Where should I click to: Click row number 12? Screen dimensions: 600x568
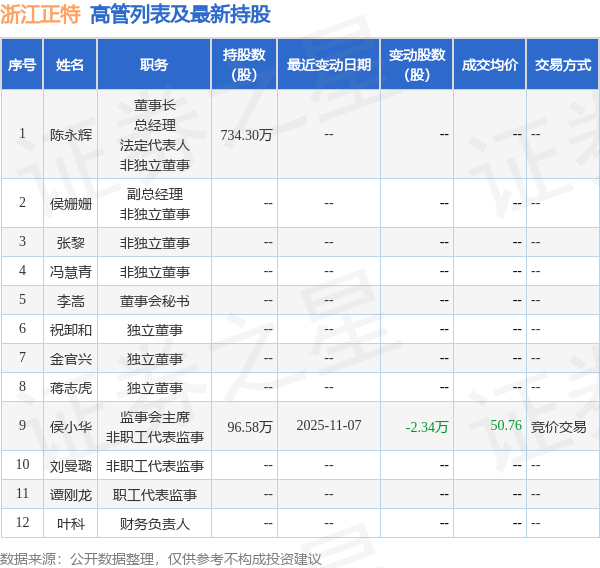coord(22,522)
